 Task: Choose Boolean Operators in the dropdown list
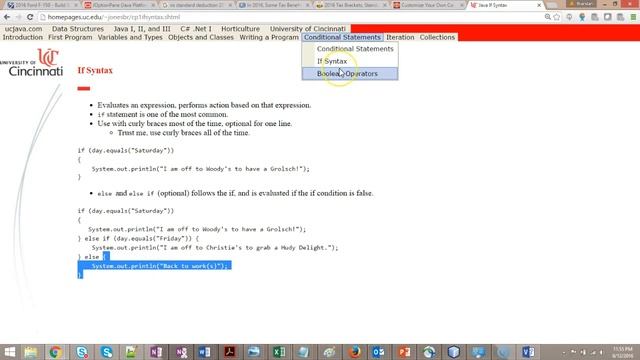(350, 74)
